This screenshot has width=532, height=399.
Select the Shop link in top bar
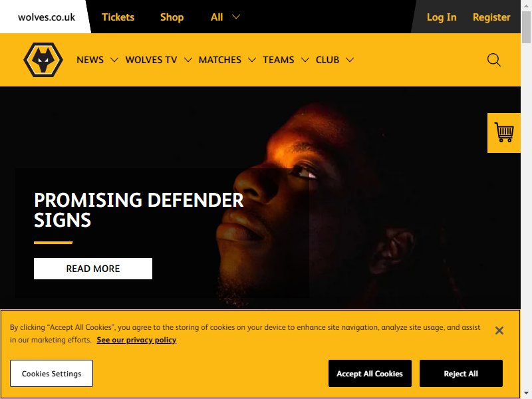click(x=172, y=17)
